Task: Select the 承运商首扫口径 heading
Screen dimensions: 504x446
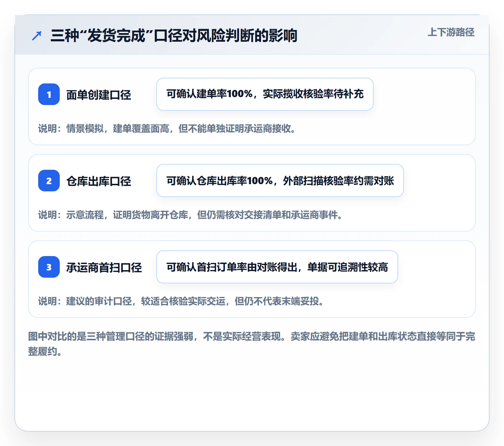Action: coord(104,268)
